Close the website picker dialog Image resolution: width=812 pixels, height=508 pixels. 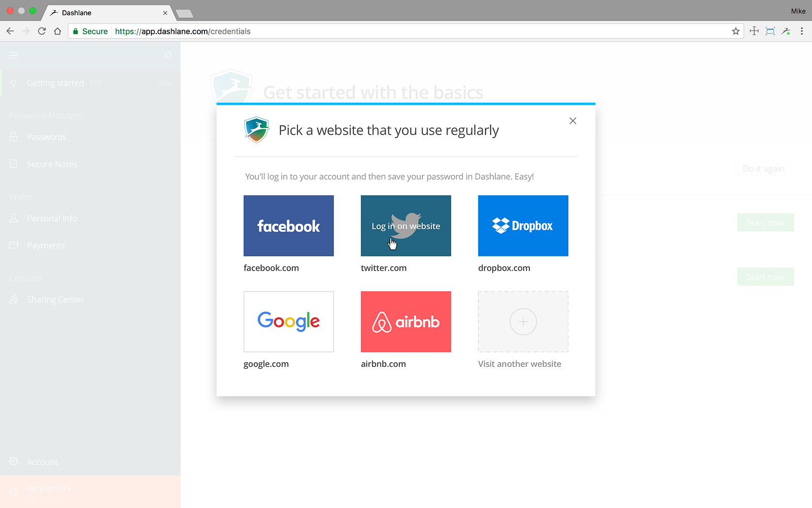572,121
